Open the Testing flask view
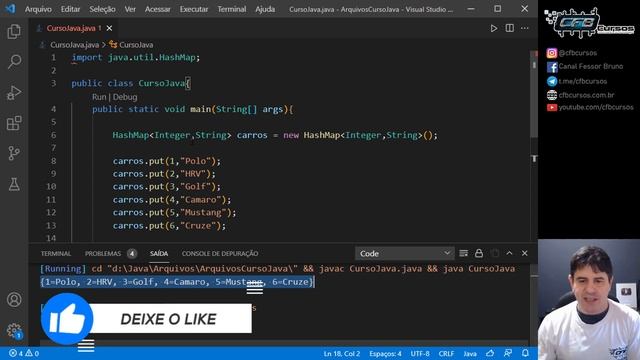This screenshot has height=360, width=640. coord(14,184)
